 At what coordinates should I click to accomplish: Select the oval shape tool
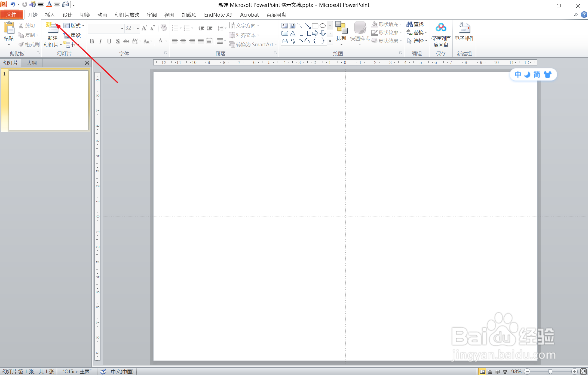coord(323,26)
